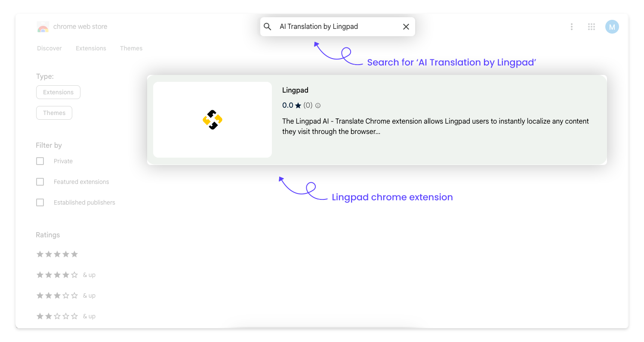
Task: Filter by two stars & up
Action: point(66,316)
